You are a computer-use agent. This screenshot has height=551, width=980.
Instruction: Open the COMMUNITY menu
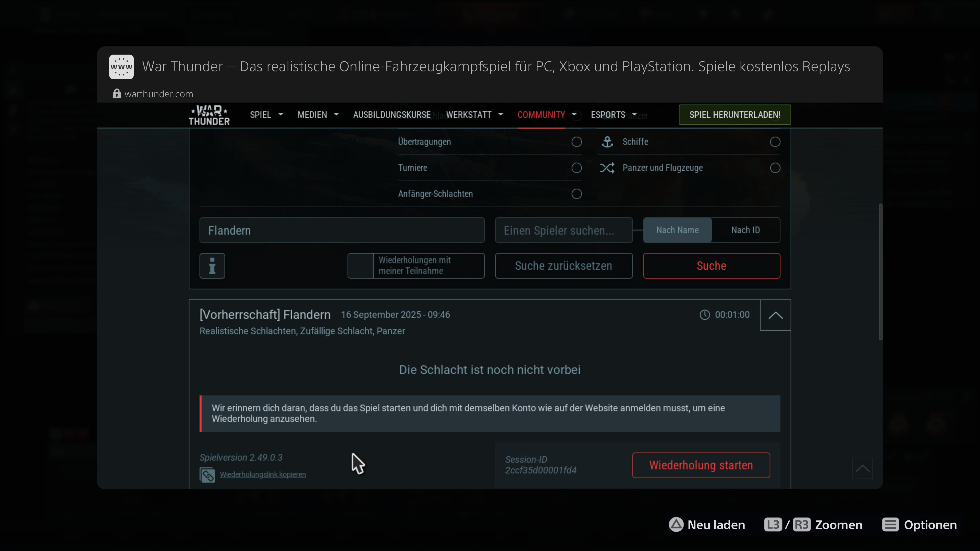click(x=541, y=115)
